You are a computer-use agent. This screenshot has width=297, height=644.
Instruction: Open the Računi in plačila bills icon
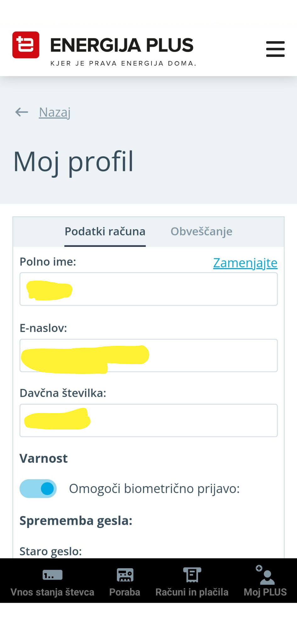(x=192, y=575)
